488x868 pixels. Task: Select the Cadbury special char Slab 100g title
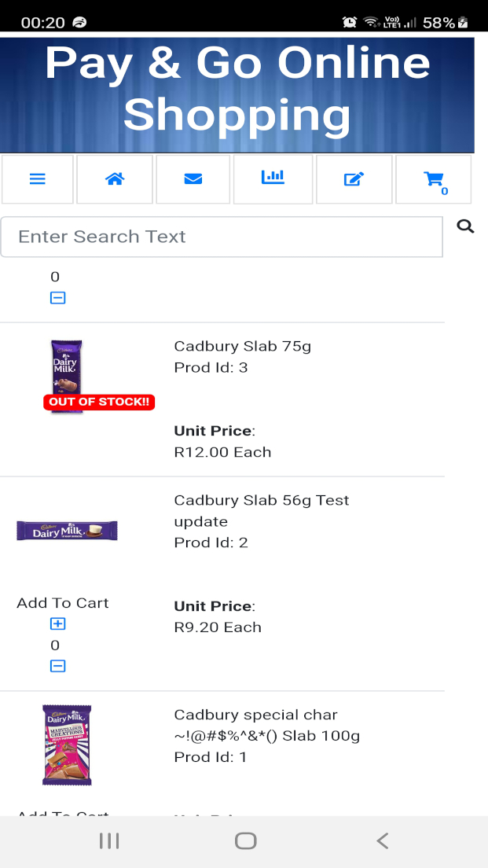266,725
